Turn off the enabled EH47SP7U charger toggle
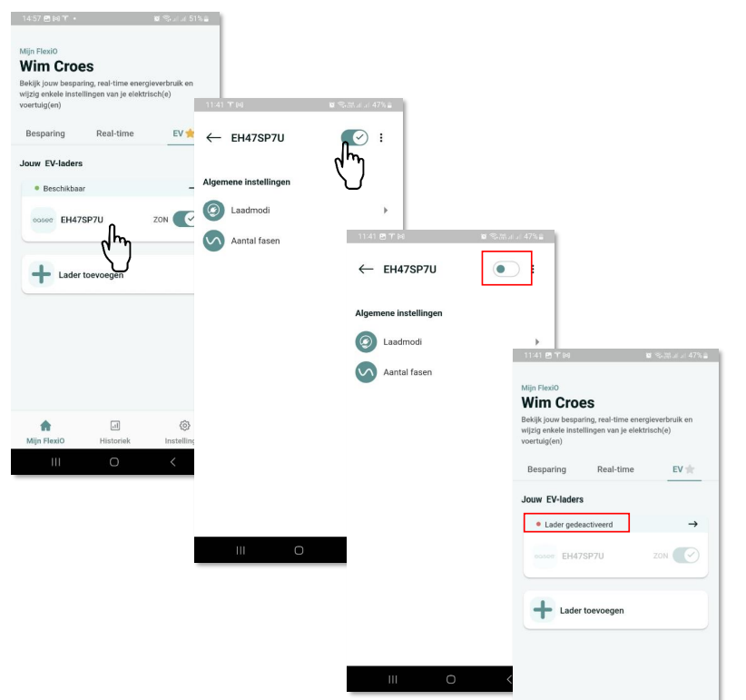Screen dimensions: 746x700 point(354,137)
